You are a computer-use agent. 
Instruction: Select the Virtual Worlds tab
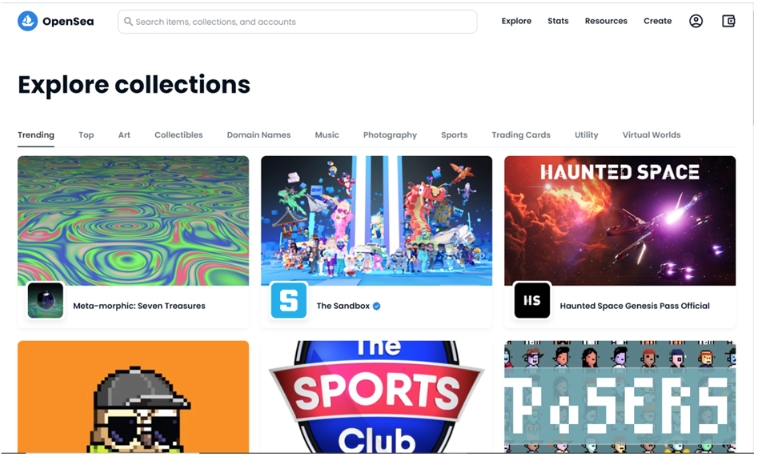(x=651, y=135)
